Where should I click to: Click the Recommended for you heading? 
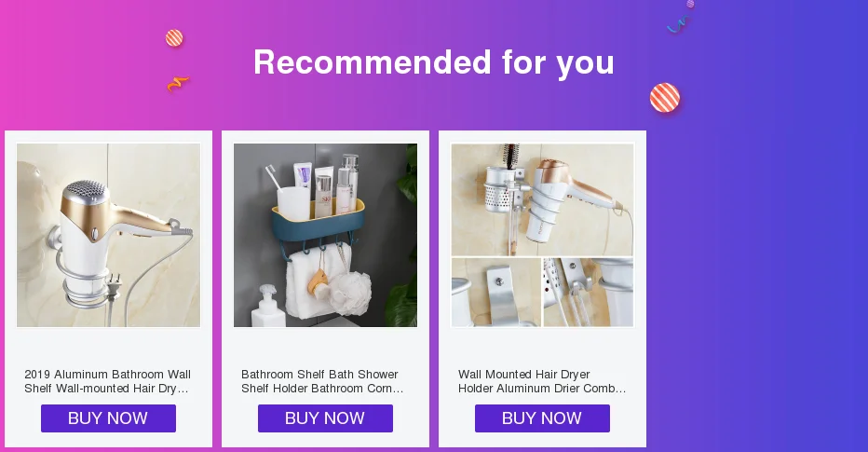click(434, 62)
